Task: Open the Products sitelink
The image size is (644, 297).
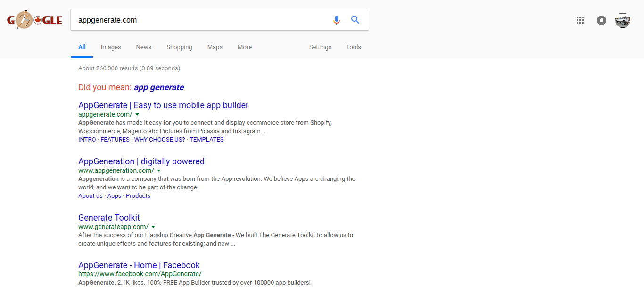Action: tap(138, 196)
